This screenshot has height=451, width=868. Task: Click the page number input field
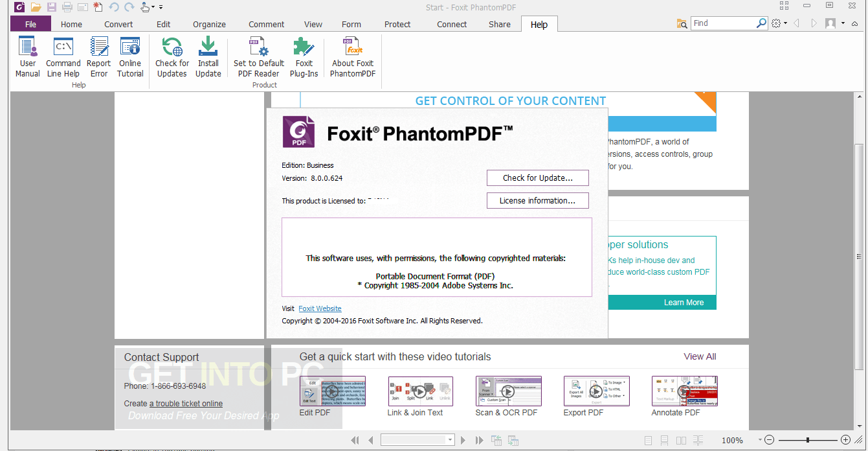click(414, 439)
